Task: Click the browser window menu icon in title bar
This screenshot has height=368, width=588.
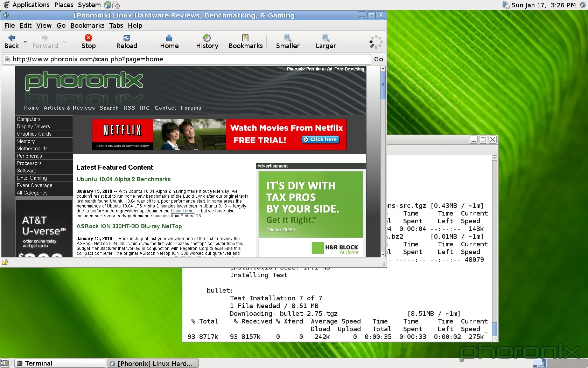Action: 6,15
